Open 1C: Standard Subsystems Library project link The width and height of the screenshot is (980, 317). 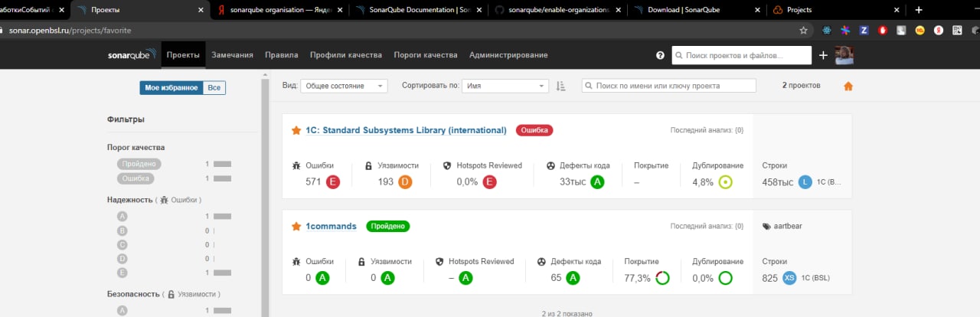pyautogui.click(x=406, y=130)
